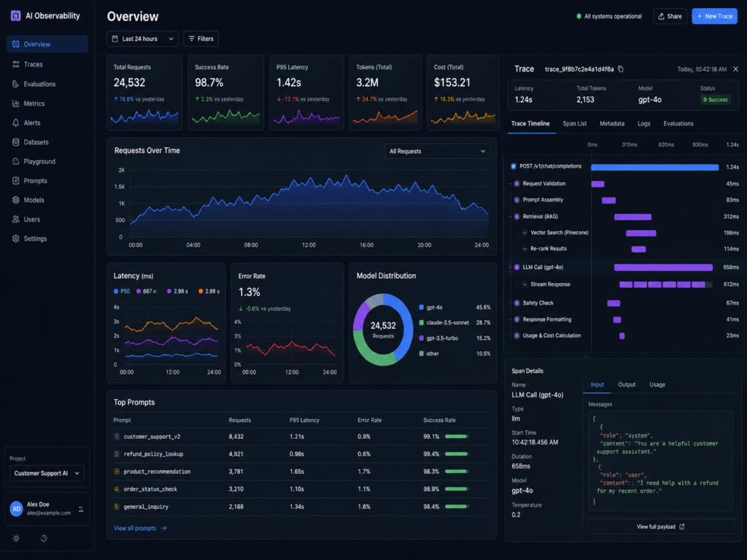Switch to the Usage tab in Span Details
Image resolution: width=747 pixels, height=560 pixels.
coord(657,385)
